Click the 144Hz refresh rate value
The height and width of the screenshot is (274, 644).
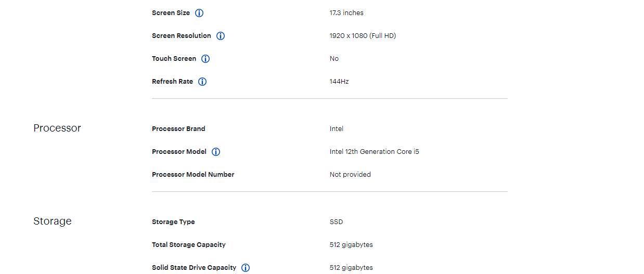point(339,82)
